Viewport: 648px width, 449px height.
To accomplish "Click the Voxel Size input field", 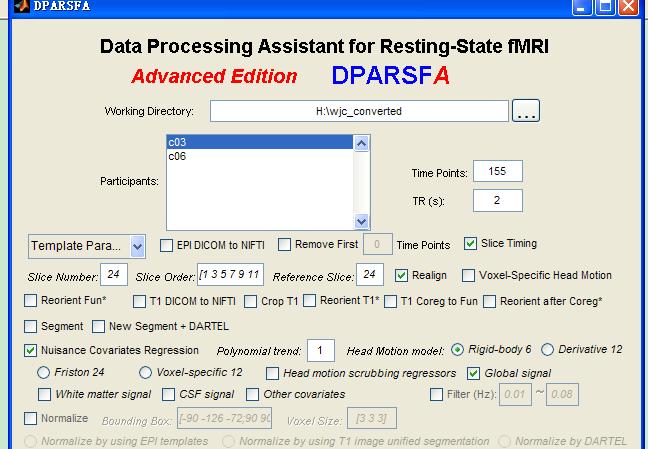I will click(372, 418).
